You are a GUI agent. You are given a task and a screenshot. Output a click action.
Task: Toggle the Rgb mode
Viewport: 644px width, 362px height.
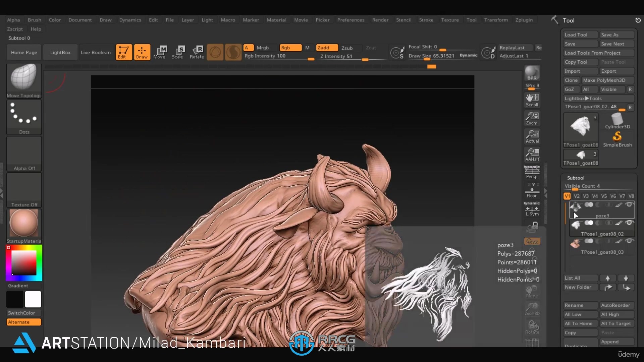[x=290, y=48]
